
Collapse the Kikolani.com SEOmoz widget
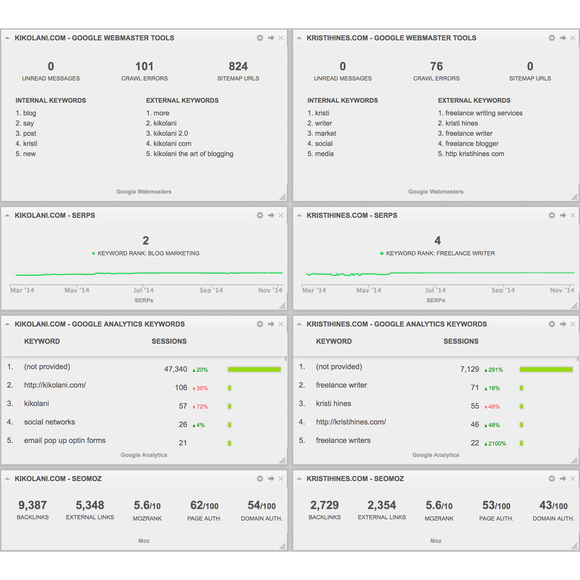click(7, 479)
